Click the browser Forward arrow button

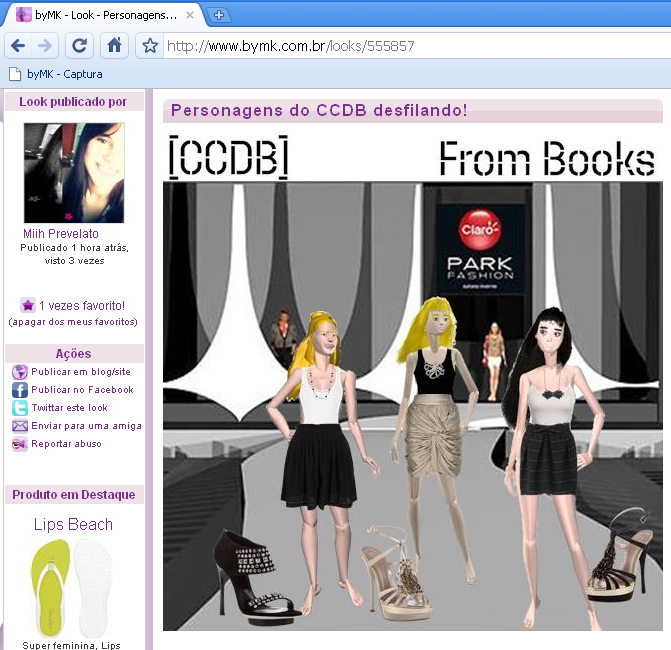click(45, 46)
